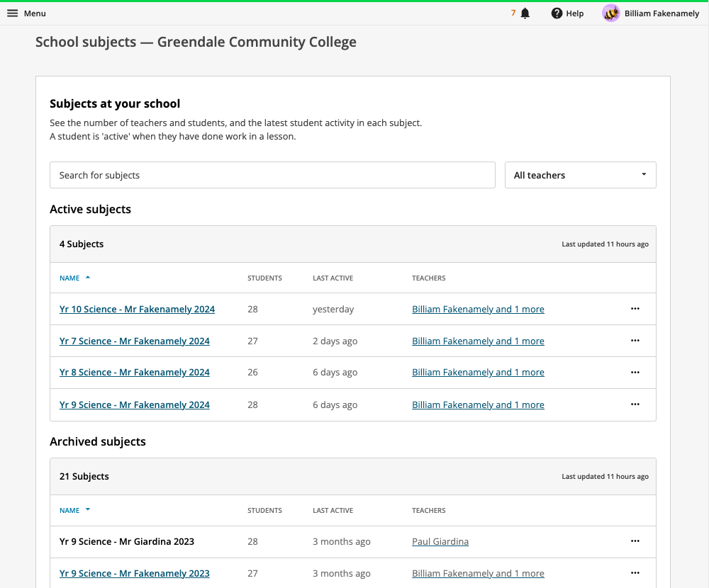Open Yr 10 Science - Mr Fakenamely 2024
Image resolution: width=709 pixels, height=588 pixels.
point(137,309)
